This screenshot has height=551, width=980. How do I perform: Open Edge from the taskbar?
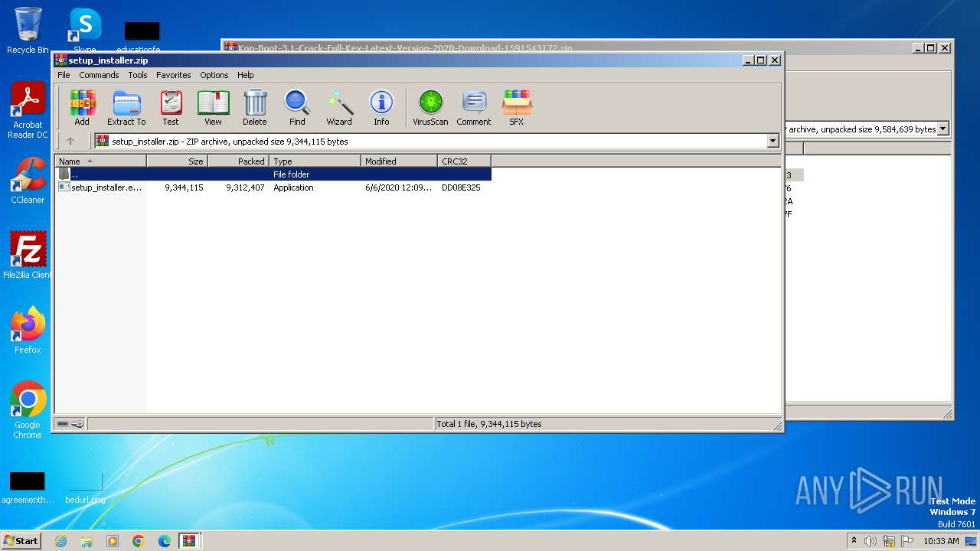165,541
